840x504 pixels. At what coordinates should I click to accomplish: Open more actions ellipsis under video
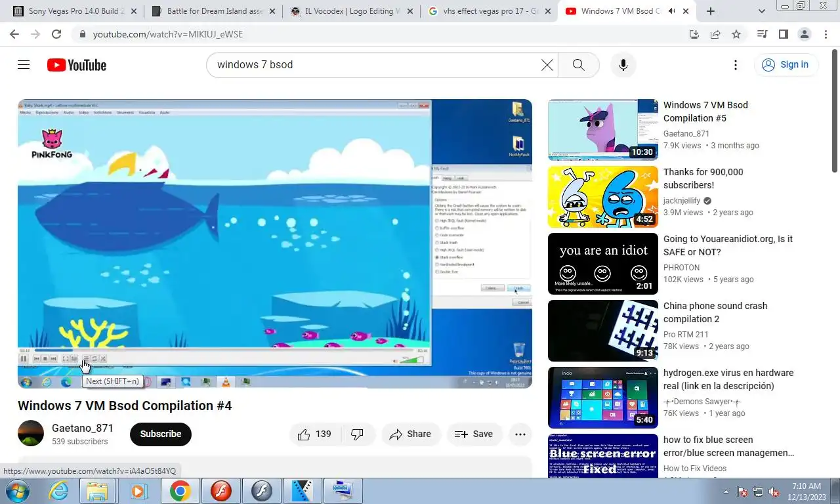click(x=520, y=434)
